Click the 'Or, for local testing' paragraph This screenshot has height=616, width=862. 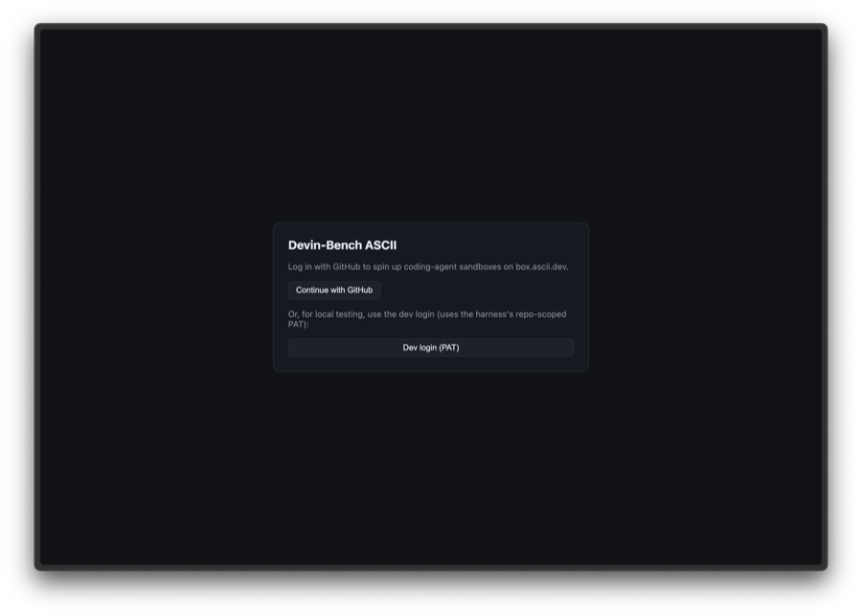click(427, 319)
